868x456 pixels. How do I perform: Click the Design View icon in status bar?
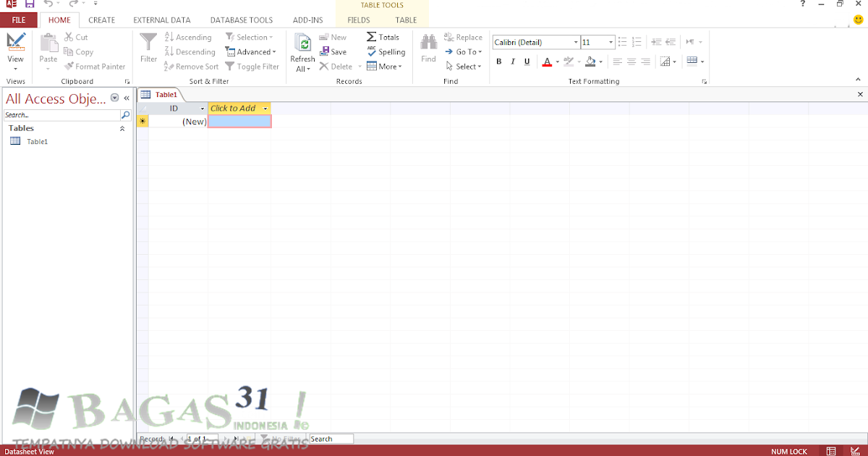[855, 451]
